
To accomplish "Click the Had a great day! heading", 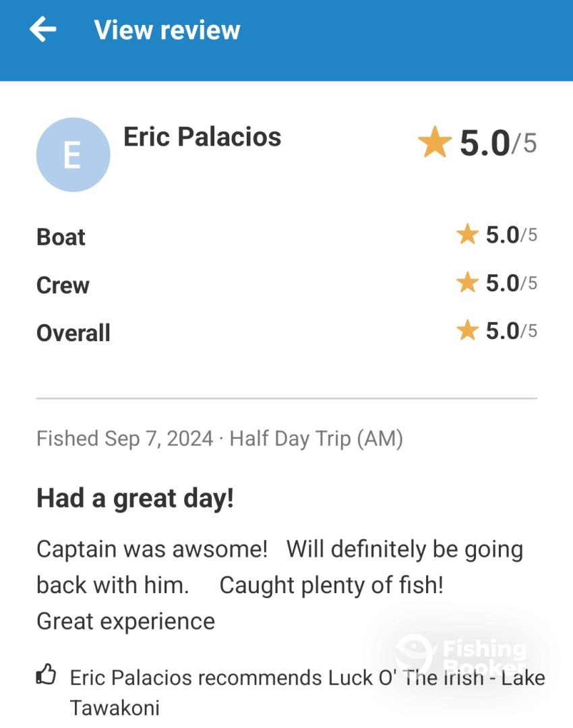I will click(135, 499).
